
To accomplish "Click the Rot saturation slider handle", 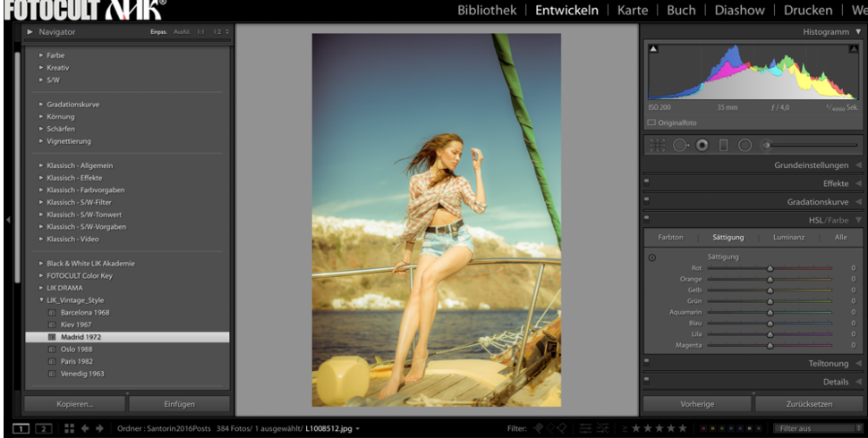I will tap(770, 268).
